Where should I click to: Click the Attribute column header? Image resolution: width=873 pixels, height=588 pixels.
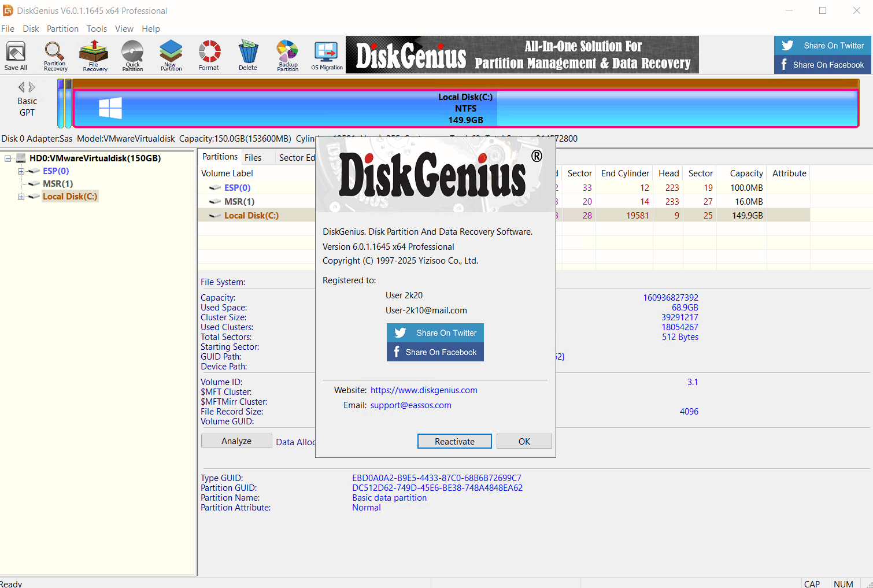(789, 173)
